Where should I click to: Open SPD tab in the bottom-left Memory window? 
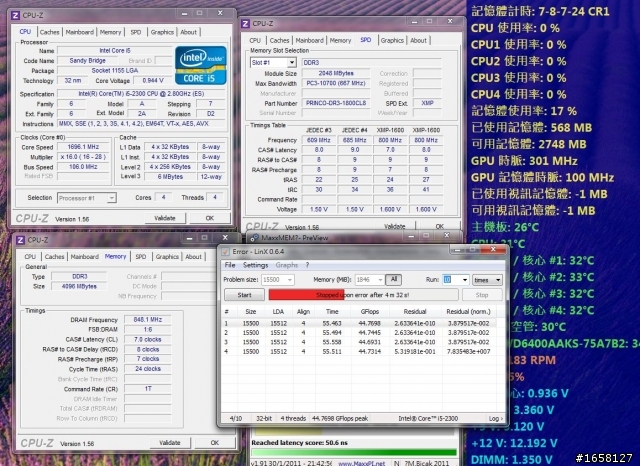click(140, 257)
